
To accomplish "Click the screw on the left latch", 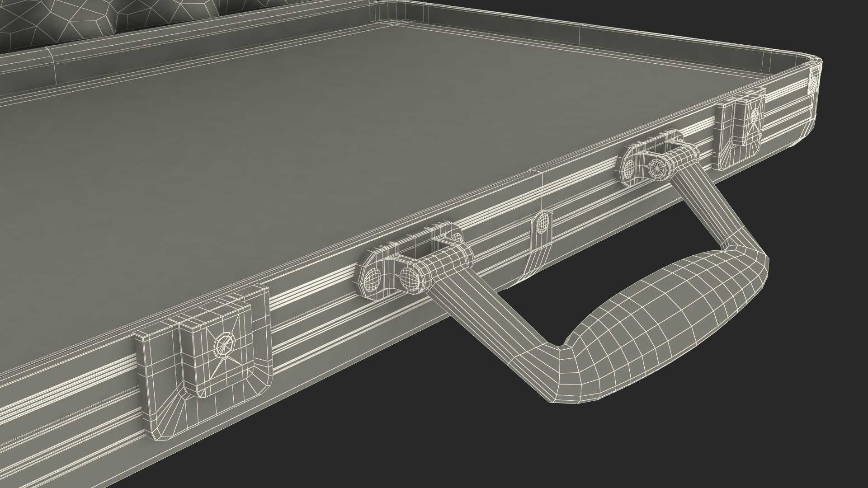I will pyautogui.click(x=225, y=346).
